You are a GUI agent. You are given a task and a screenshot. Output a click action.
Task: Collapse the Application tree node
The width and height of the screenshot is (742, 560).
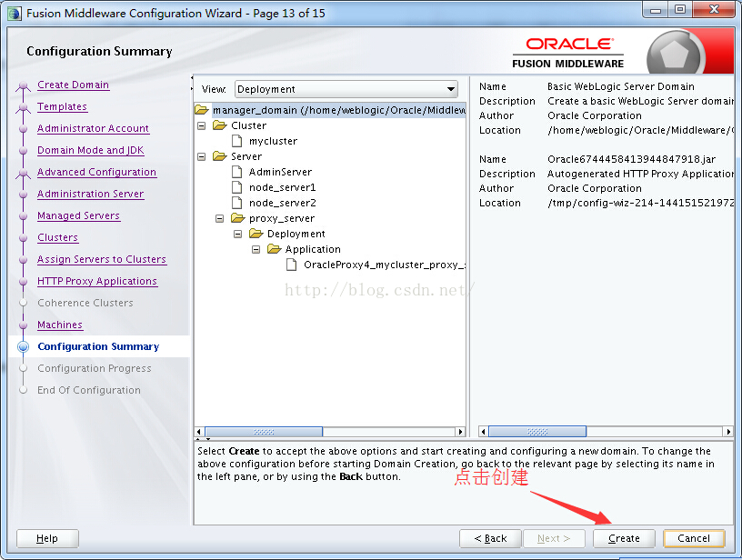256,249
